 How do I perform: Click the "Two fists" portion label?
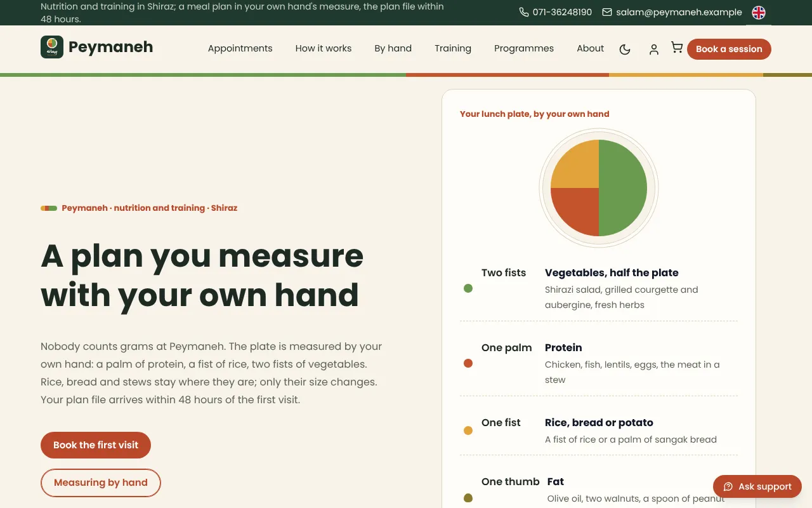coord(504,272)
